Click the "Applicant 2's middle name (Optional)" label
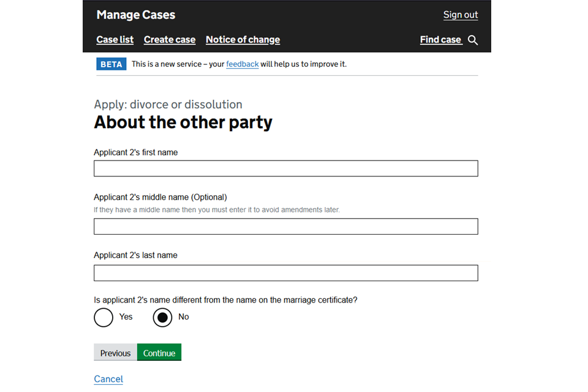 pyautogui.click(x=160, y=197)
